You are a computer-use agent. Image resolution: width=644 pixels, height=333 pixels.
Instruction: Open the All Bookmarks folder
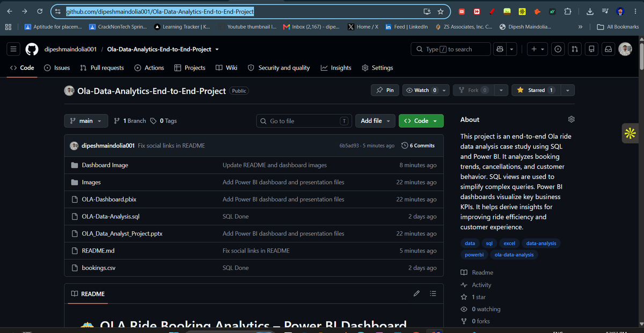tap(618, 27)
